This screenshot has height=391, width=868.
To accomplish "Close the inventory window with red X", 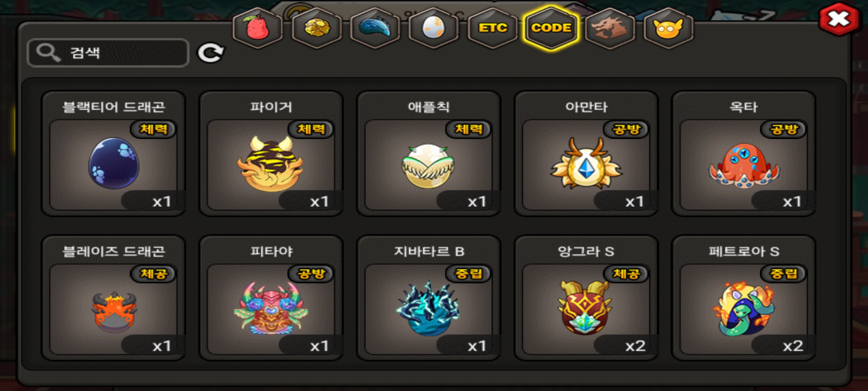I will [839, 19].
